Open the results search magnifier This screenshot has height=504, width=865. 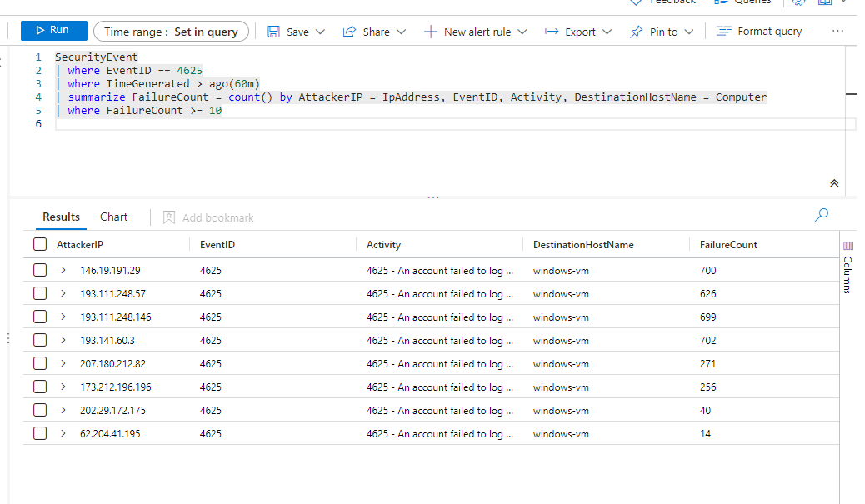tap(821, 215)
